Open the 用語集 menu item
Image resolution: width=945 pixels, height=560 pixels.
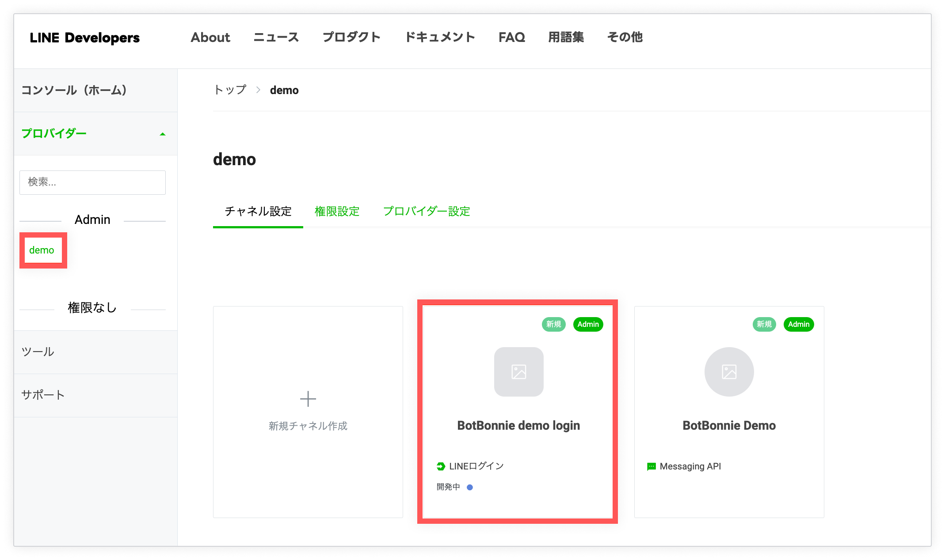click(566, 37)
